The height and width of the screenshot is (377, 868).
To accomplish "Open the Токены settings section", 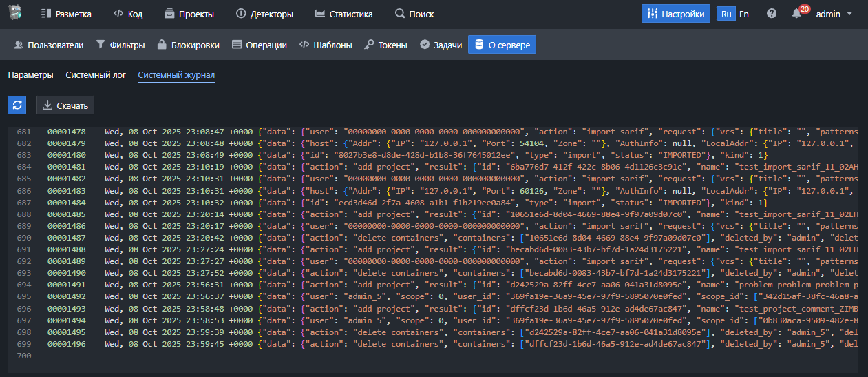I will [385, 45].
